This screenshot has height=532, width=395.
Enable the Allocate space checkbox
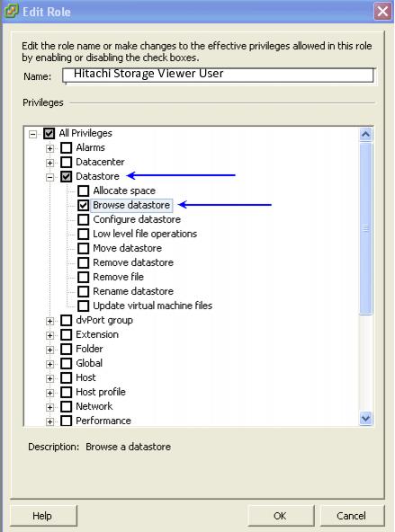tap(83, 191)
